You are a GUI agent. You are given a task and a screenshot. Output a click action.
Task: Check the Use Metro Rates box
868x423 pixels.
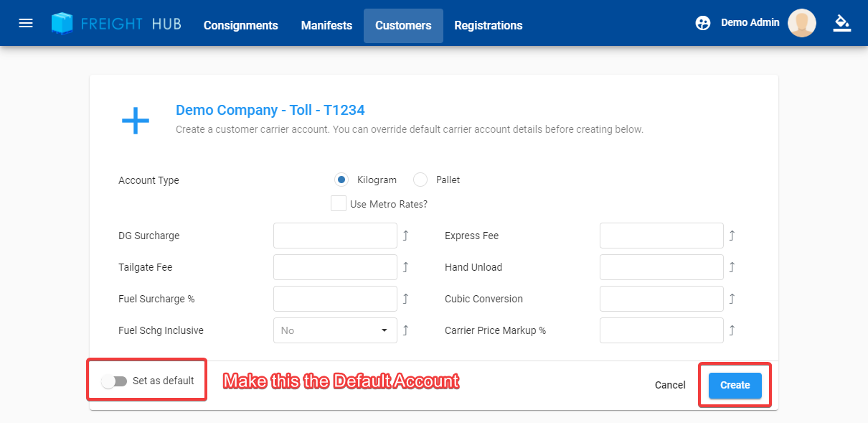[x=339, y=203]
